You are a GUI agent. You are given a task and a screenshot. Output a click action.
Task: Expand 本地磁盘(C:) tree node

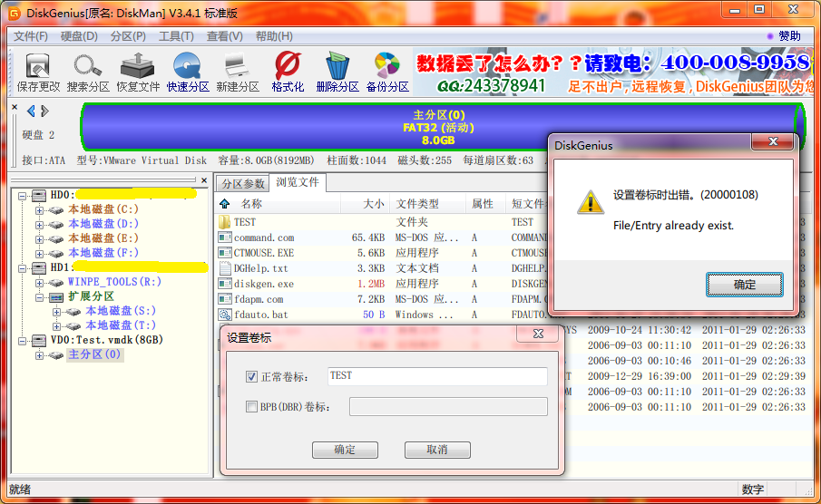coord(39,210)
